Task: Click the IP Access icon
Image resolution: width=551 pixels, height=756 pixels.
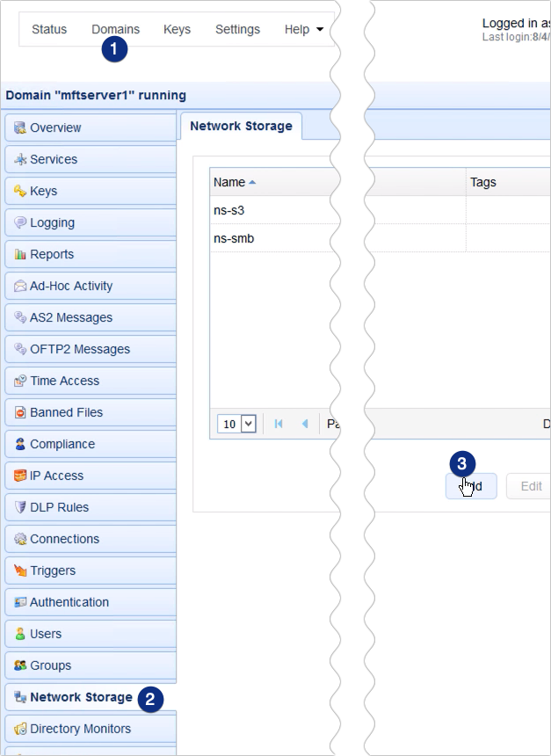Action: (19, 476)
